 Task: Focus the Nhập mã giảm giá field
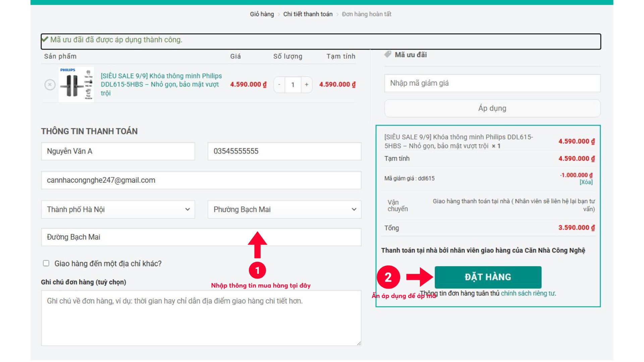[x=492, y=83]
